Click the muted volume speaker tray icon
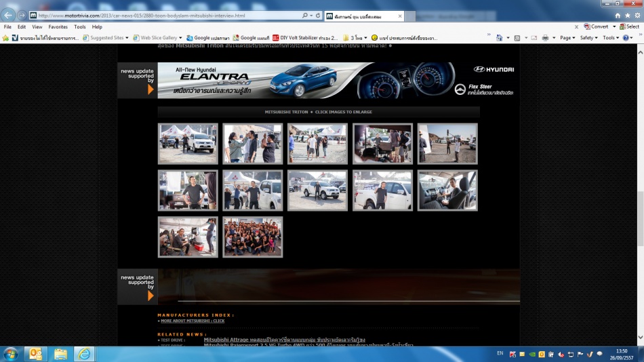644x362 pixels. click(561, 354)
